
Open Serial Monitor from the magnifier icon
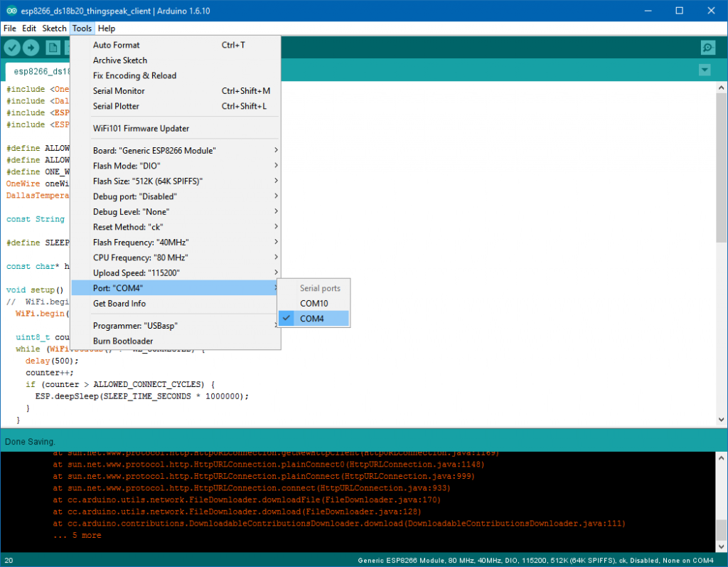[x=707, y=48]
